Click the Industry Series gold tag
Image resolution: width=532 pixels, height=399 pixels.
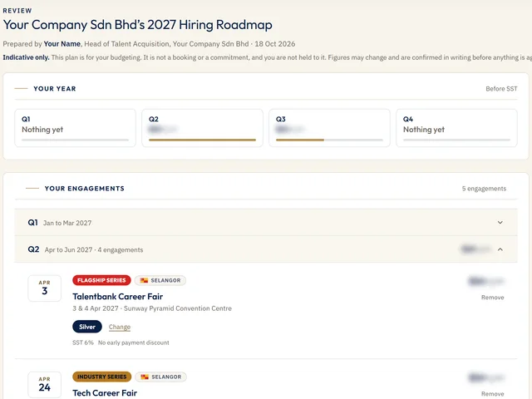[x=101, y=377]
